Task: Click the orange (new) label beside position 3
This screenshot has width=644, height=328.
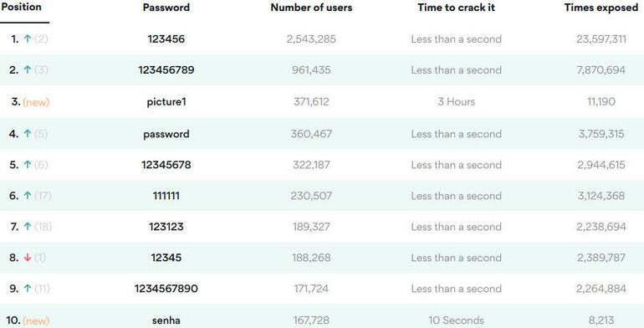Action: click(36, 102)
